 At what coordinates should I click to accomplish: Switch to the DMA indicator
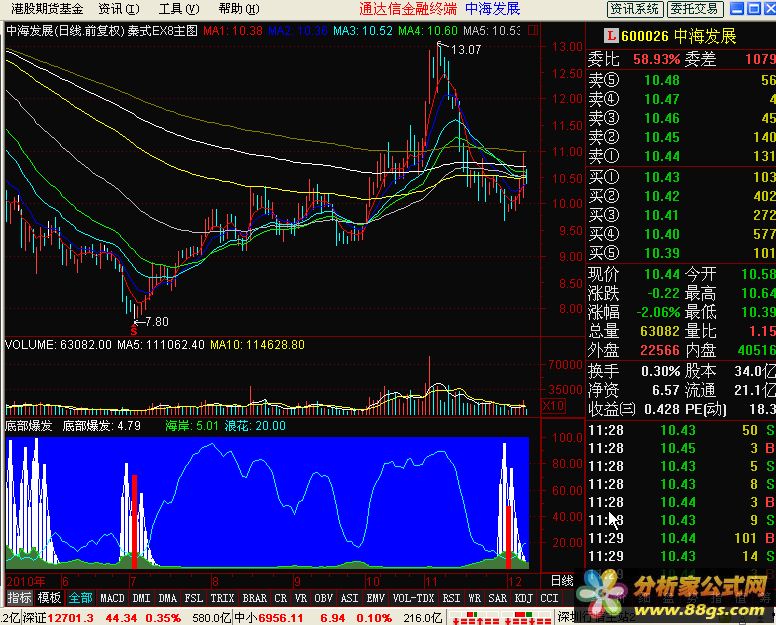click(167, 598)
